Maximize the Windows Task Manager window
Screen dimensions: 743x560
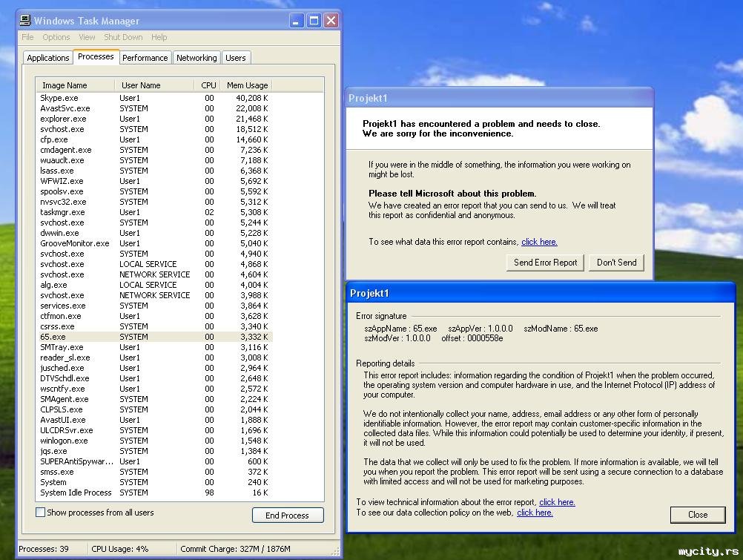pyautogui.click(x=314, y=21)
